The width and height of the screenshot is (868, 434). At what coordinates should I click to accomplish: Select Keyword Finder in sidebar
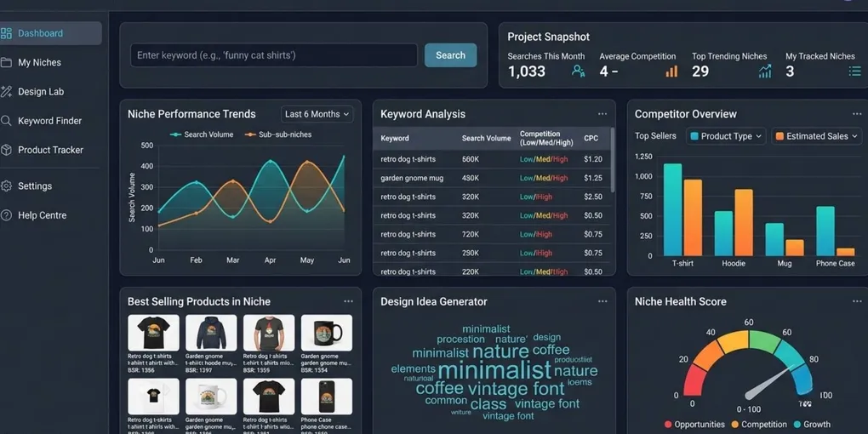[x=49, y=121]
